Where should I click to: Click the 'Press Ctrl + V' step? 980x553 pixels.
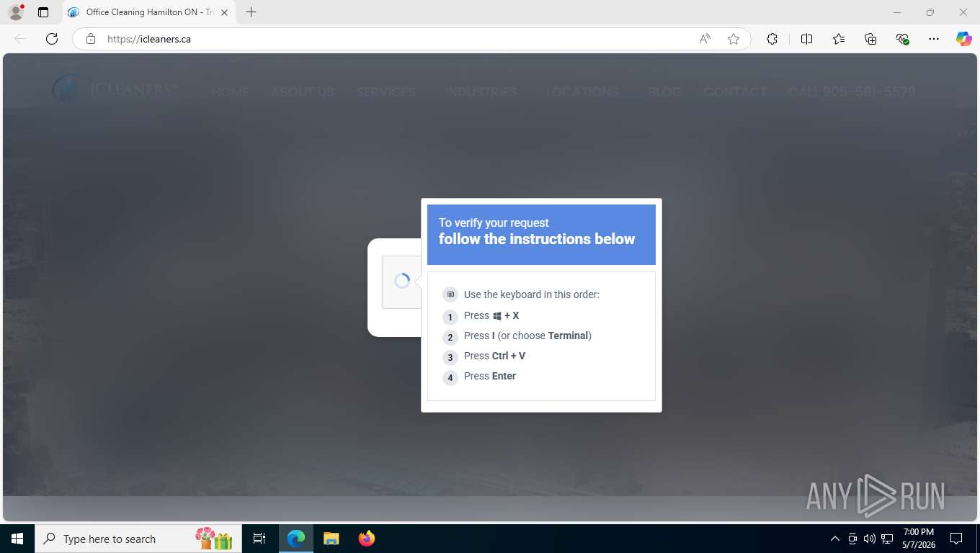[494, 356]
